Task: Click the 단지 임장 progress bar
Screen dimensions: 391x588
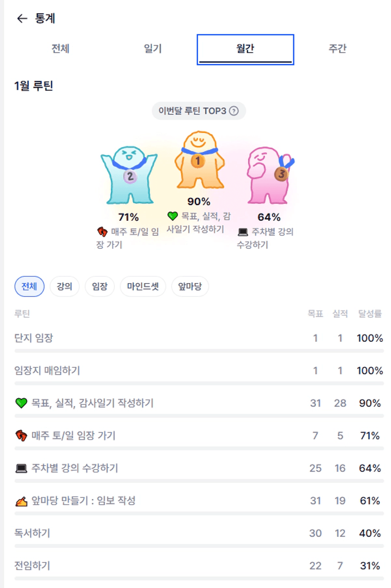Action: click(x=199, y=351)
